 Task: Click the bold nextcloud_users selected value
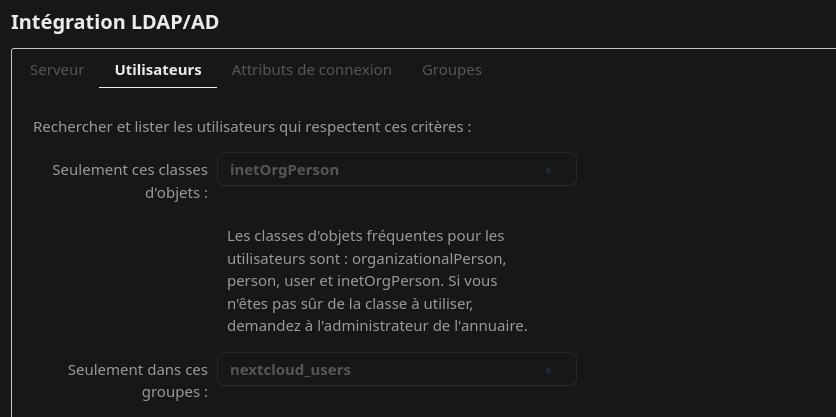click(x=290, y=370)
